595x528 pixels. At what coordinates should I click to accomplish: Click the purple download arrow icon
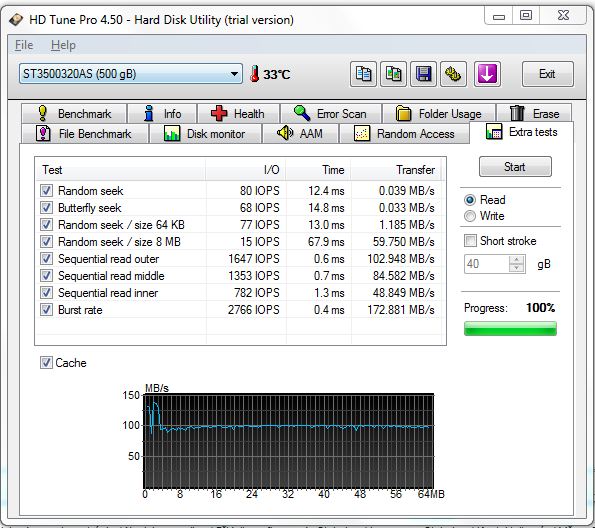click(487, 74)
